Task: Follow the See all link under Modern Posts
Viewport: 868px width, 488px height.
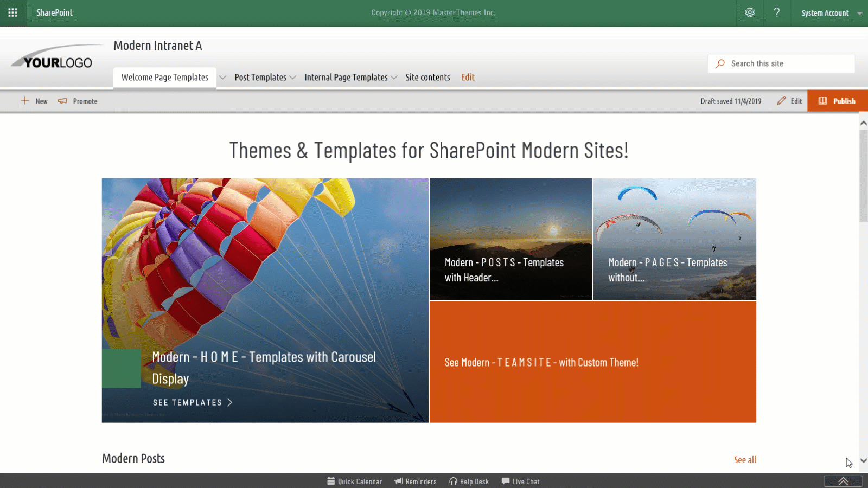Action: pyautogui.click(x=744, y=459)
